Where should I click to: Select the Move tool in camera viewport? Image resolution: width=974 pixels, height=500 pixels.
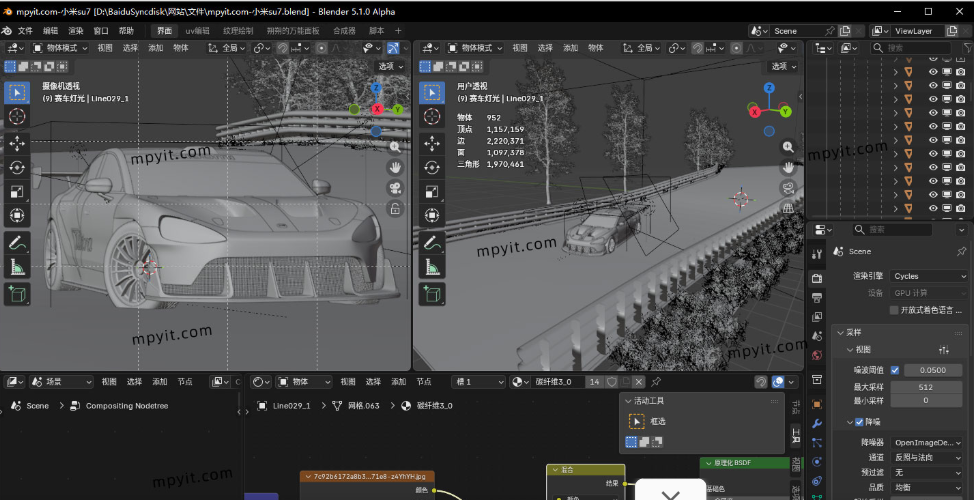(x=17, y=143)
